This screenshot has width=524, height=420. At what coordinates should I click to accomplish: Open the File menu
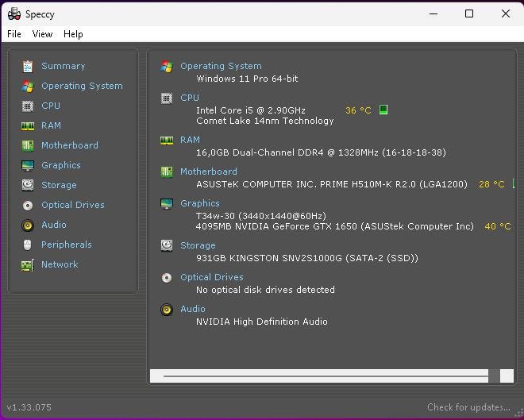pyautogui.click(x=14, y=34)
